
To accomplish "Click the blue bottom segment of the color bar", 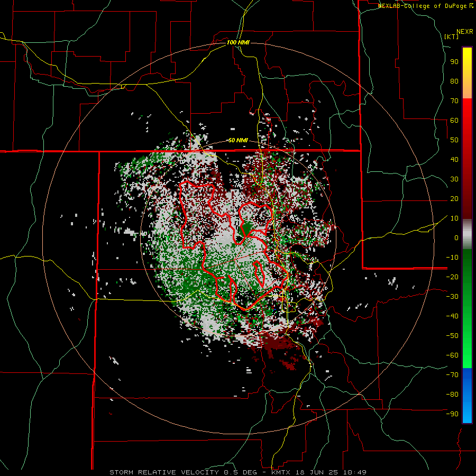I will pos(467,396).
